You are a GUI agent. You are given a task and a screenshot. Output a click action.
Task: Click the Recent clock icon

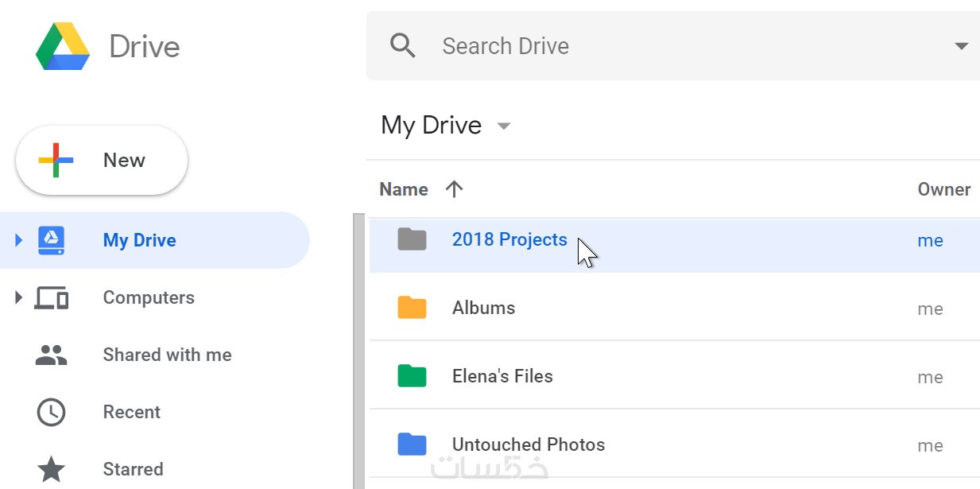(52, 412)
